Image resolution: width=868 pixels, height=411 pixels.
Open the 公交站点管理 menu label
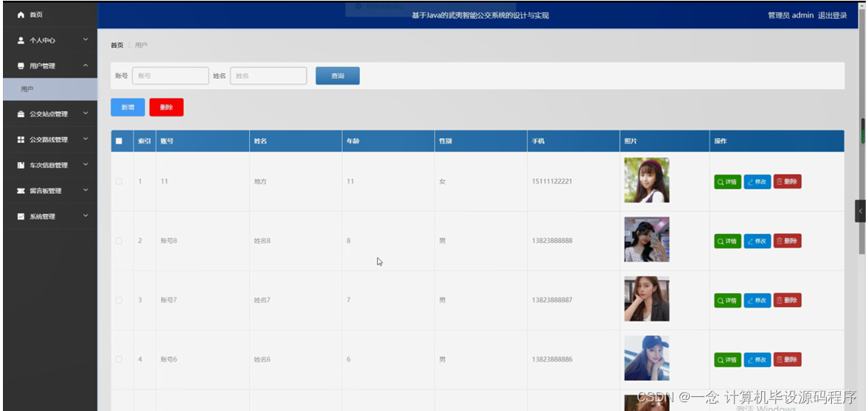[x=49, y=114]
